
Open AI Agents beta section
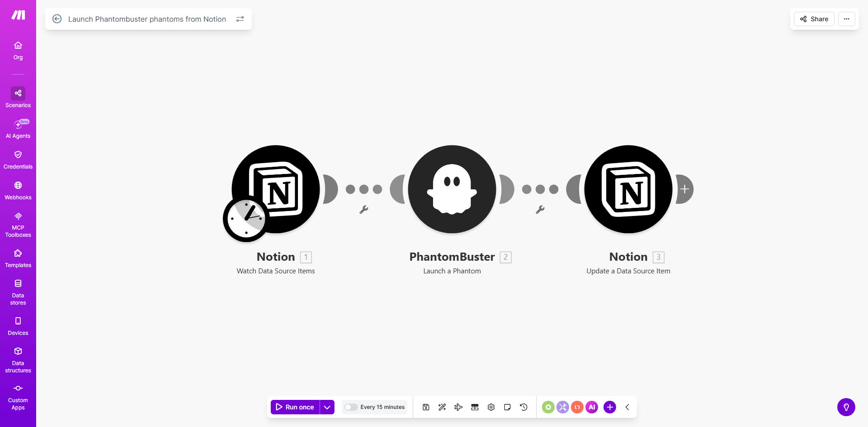(x=18, y=129)
